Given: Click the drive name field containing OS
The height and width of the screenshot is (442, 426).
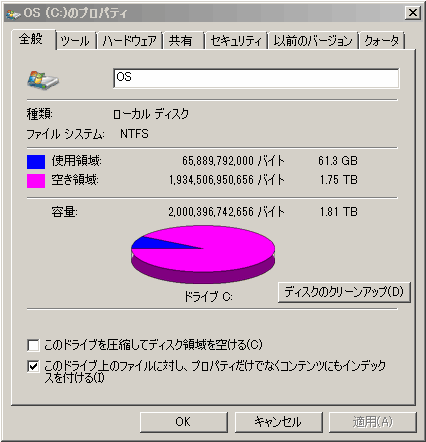Looking at the screenshot, I should pyautogui.click(x=256, y=78).
